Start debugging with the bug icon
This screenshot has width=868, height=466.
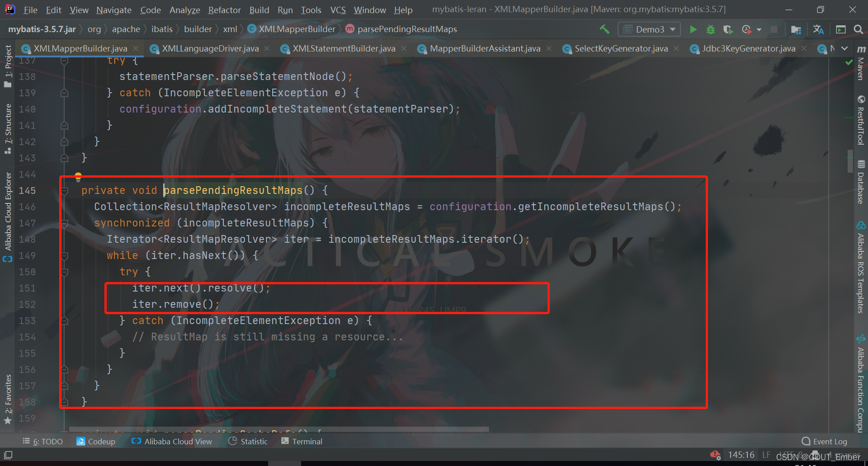tap(711, 29)
